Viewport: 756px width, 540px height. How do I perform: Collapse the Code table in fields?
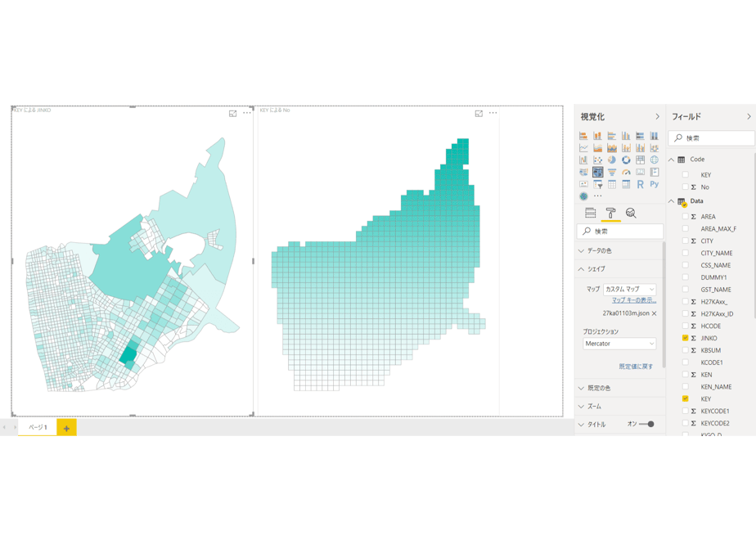pos(671,160)
